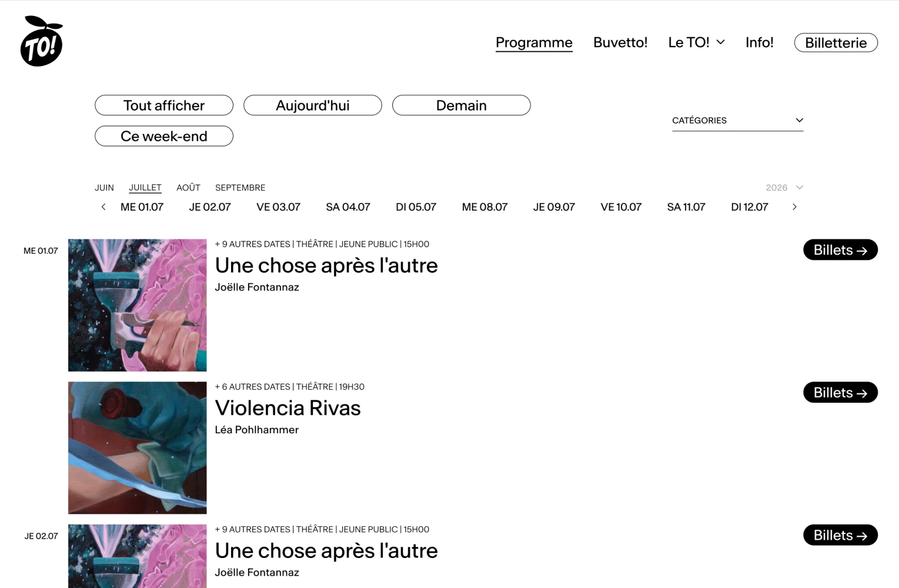Filter events by Aujourd'hui
The image size is (899, 588).
[x=313, y=105]
